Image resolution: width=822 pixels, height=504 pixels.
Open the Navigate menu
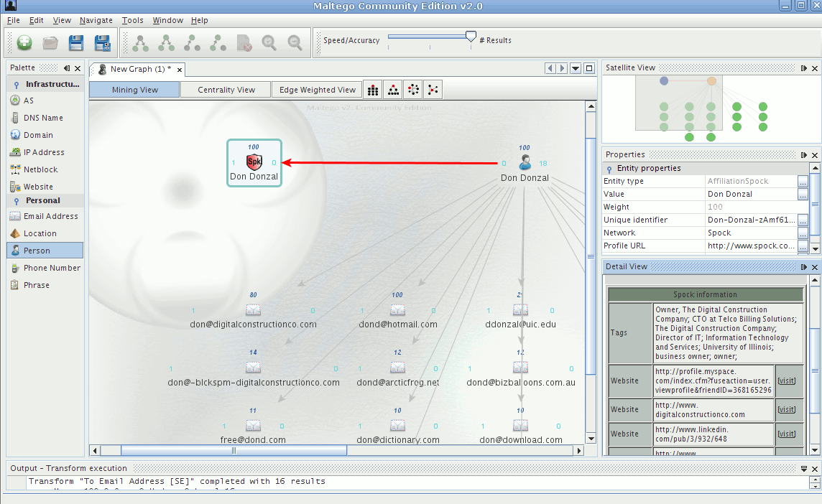pyautogui.click(x=96, y=20)
